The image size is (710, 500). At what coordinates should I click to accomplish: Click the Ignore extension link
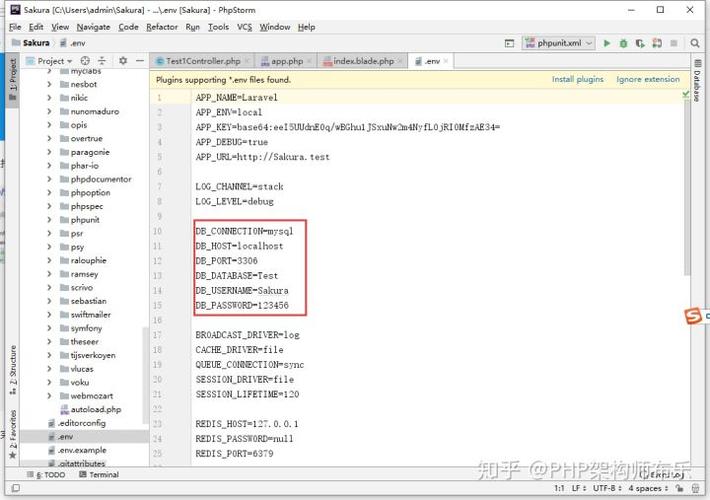point(648,79)
